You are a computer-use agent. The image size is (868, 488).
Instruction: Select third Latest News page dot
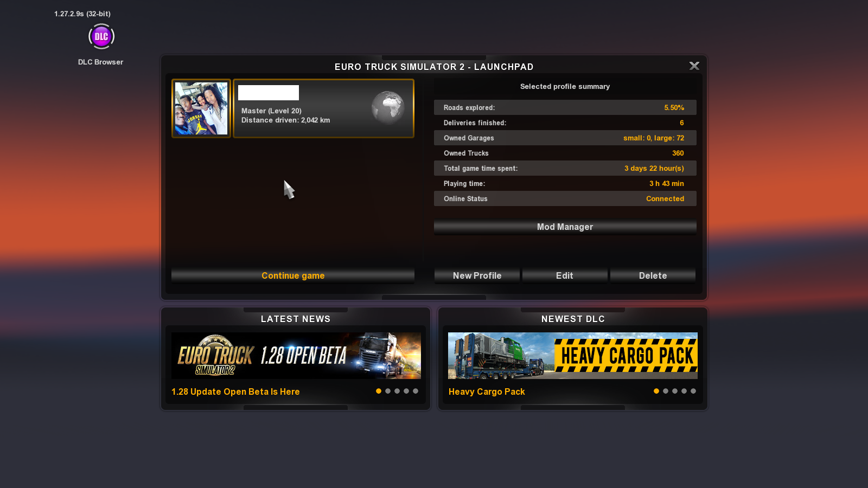click(397, 391)
